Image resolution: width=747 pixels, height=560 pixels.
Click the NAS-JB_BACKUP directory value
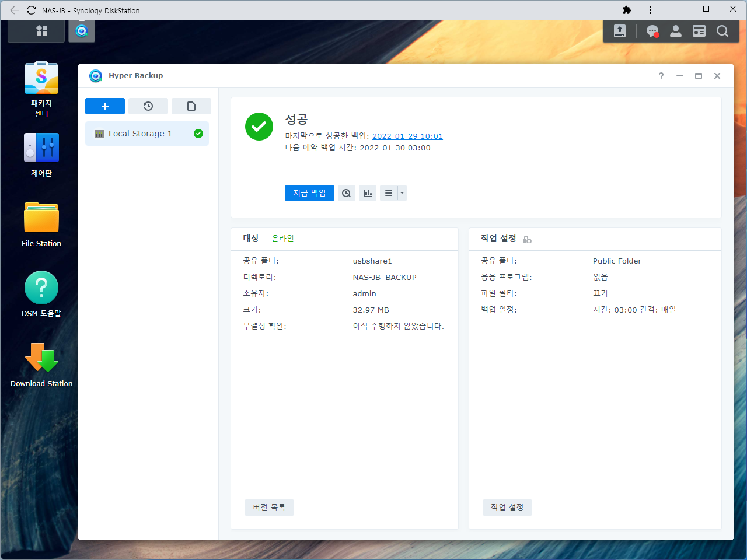tap(385, 277)
